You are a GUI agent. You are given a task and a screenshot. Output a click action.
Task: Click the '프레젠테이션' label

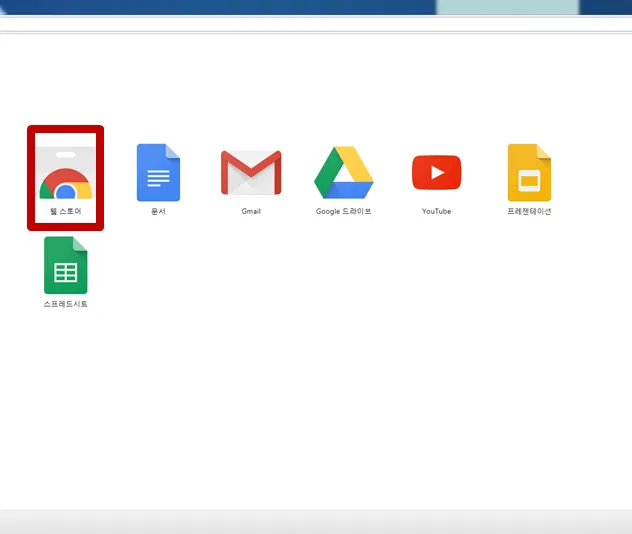529,211
